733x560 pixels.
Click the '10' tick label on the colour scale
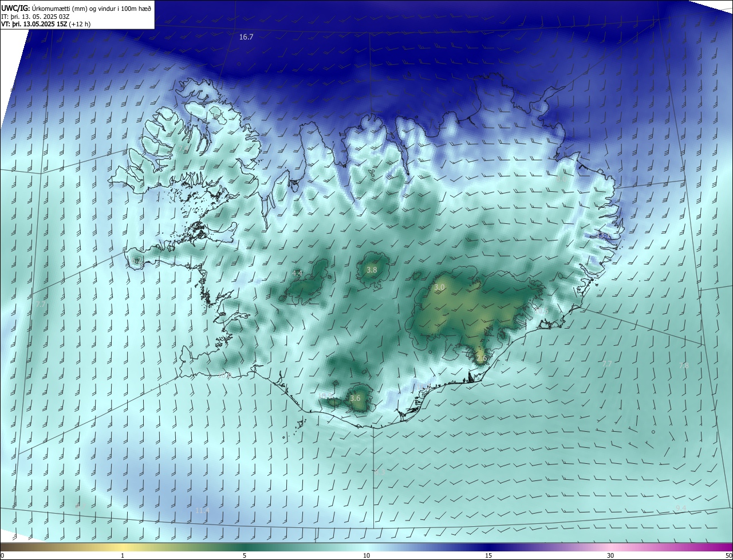366,555
